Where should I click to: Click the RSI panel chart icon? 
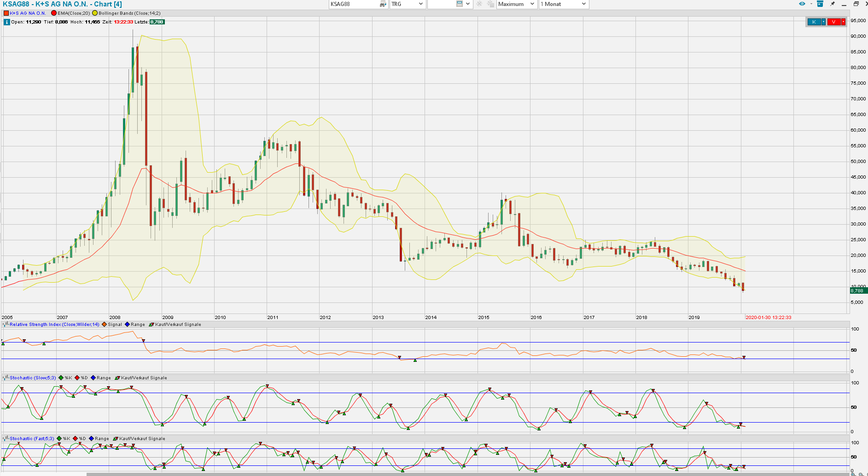click(6, 325)
